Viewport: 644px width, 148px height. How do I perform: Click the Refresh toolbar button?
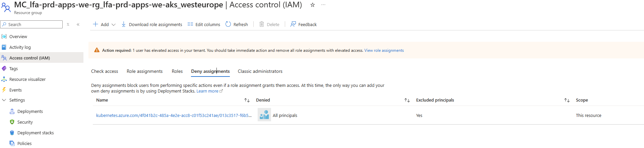237,24
